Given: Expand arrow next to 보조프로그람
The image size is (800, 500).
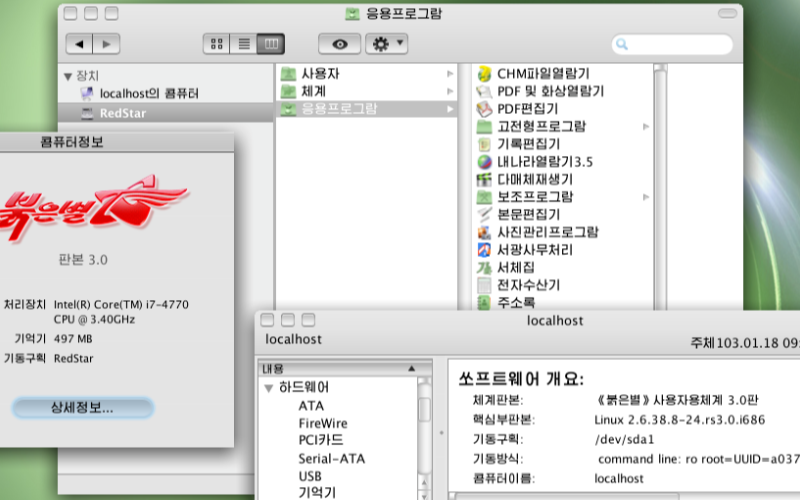Looking at the screenshot, I should click(x=646, y=197).
